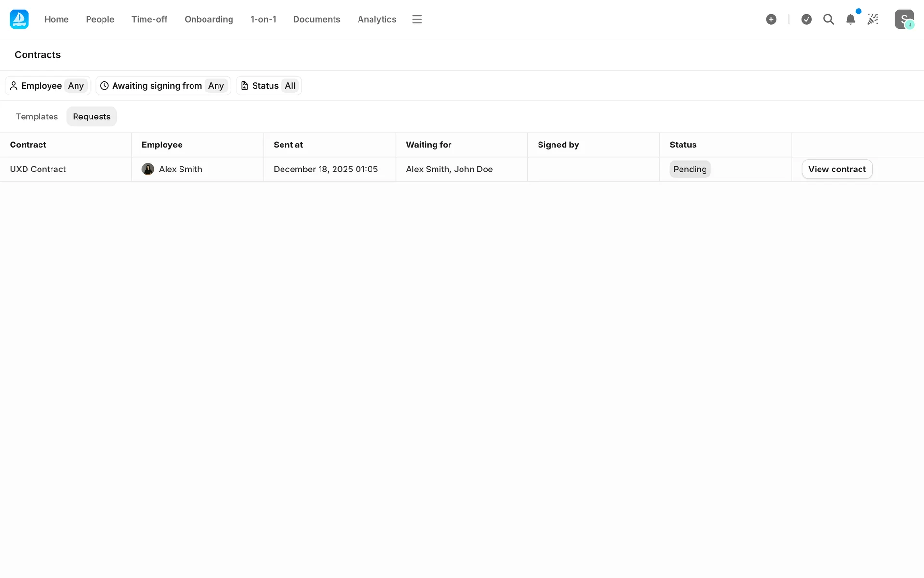Open the hamburger menu icon
924x578 pixels.
(x=417, y=19)
